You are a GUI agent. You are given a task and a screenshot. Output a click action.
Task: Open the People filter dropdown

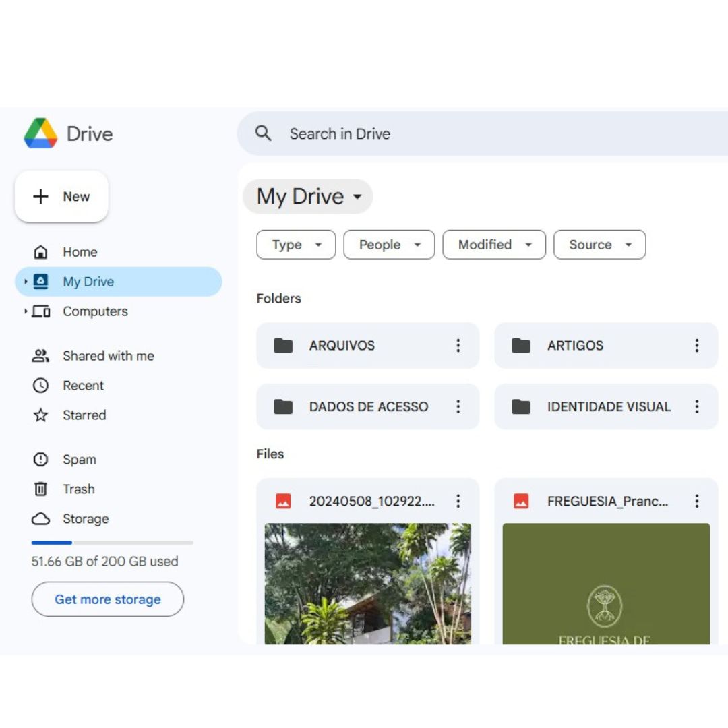pyautogui.click(x=389, y=245)
